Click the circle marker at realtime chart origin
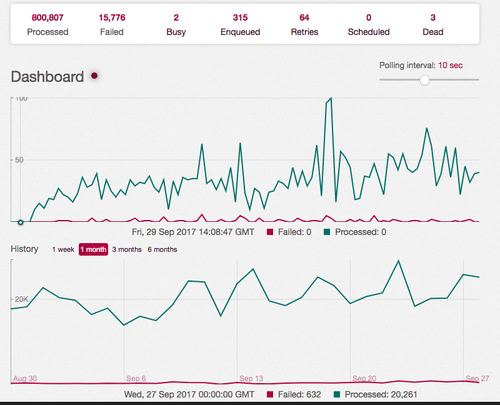This screenshot has width=500, height=405. [21, 222]
